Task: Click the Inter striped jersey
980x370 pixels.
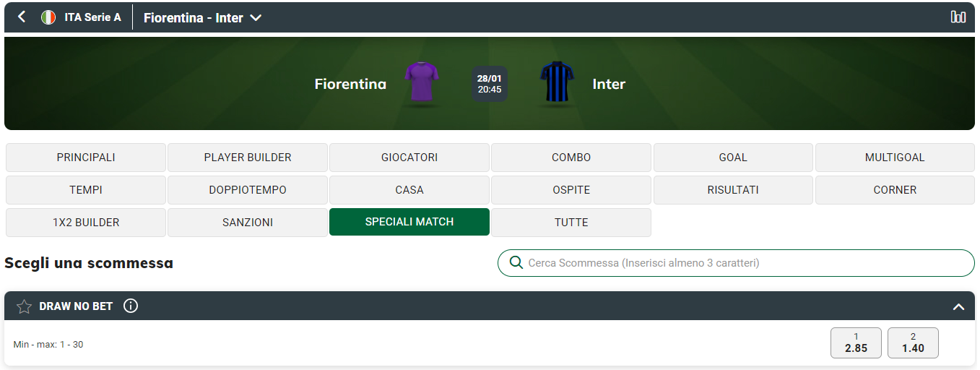Action: click(x=558, y=82)
